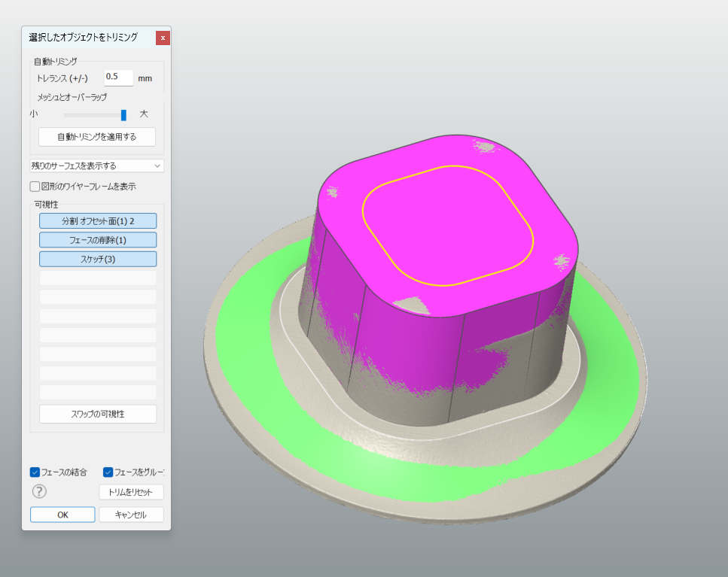Image resolution: width=728 pixels, height=577 pixels.
Task: Confirm the trim with OK
Action: pos(62,515)
